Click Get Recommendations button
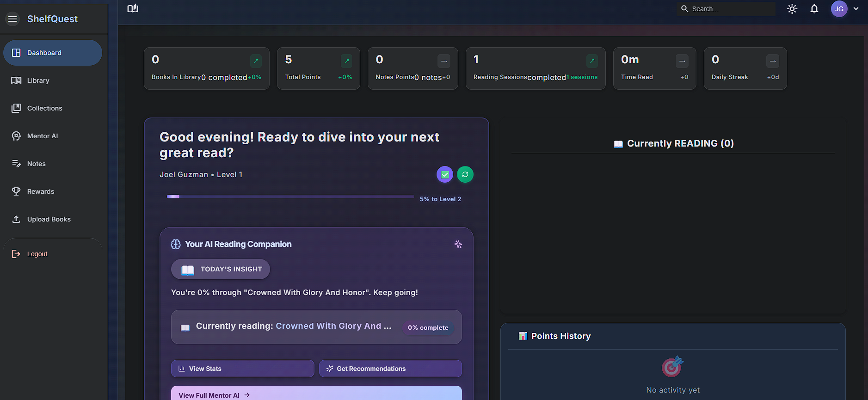 (390, 369)
